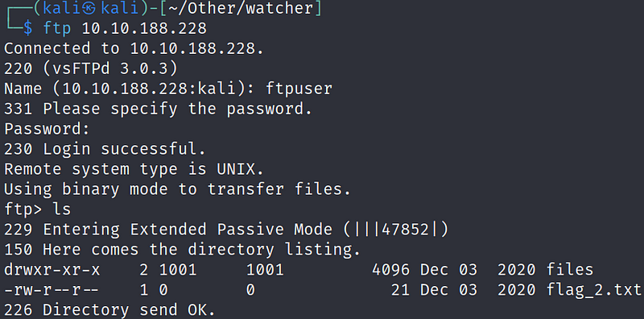
Task: Click the Remote system type is UNIX line
Action: 134,169
